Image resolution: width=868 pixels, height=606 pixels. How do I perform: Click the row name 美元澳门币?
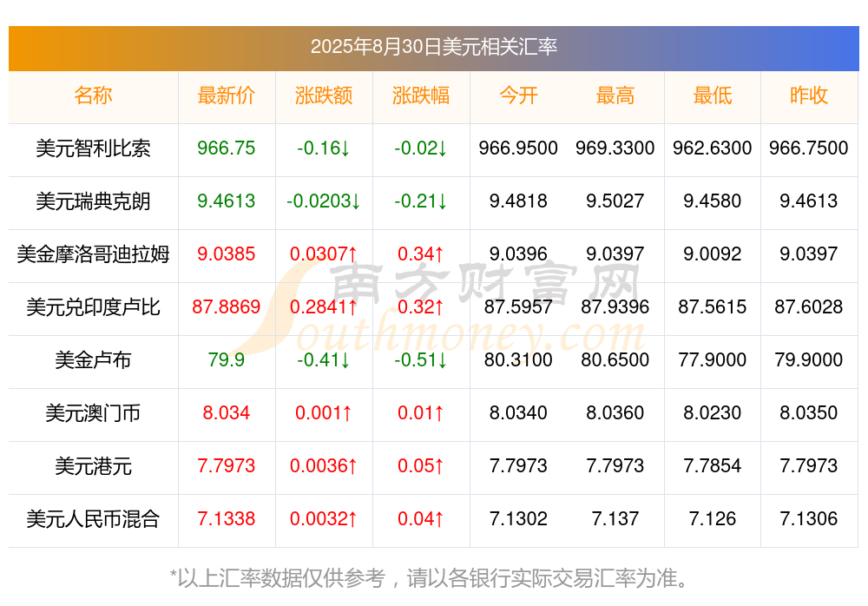coord(93,413)
